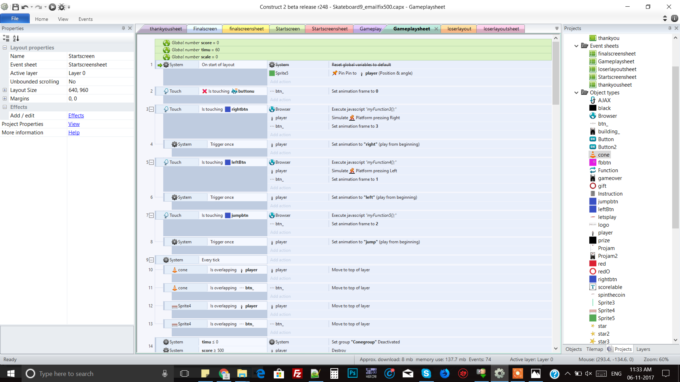Expand the Layout Size property
Image resolution: width=680 pixels, height=382 pixels.
tap(5, 90)
